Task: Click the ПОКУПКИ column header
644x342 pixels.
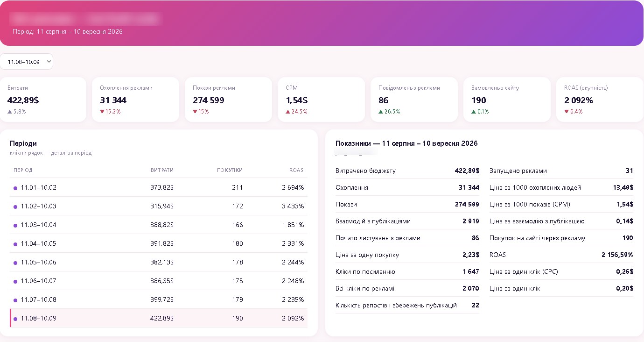Action: [230, 170]
